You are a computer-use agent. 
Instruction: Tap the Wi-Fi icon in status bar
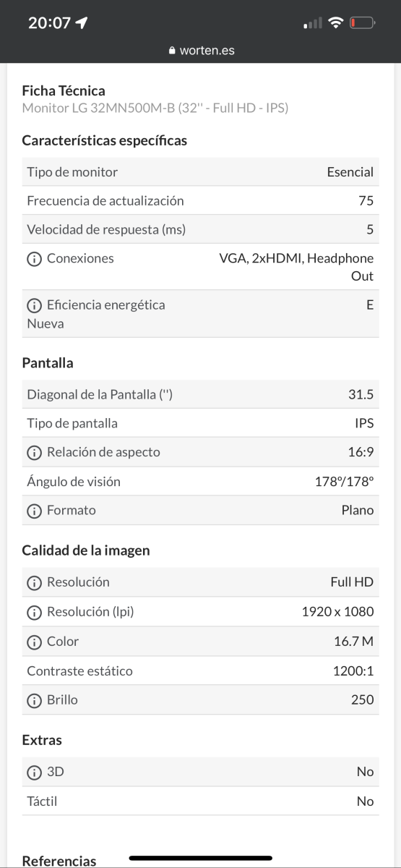point(335,23)
